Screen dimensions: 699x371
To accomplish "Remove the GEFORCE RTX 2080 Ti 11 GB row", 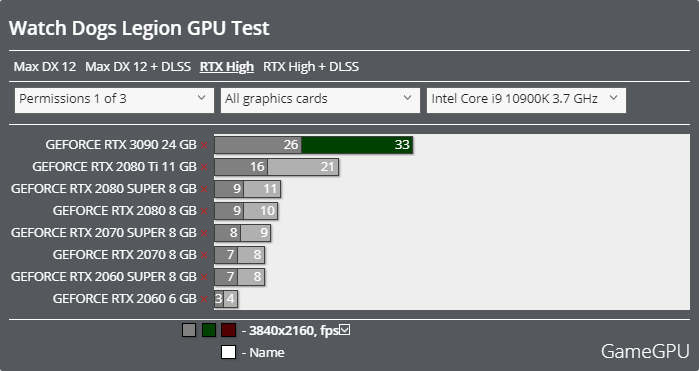I will (204, 167).
